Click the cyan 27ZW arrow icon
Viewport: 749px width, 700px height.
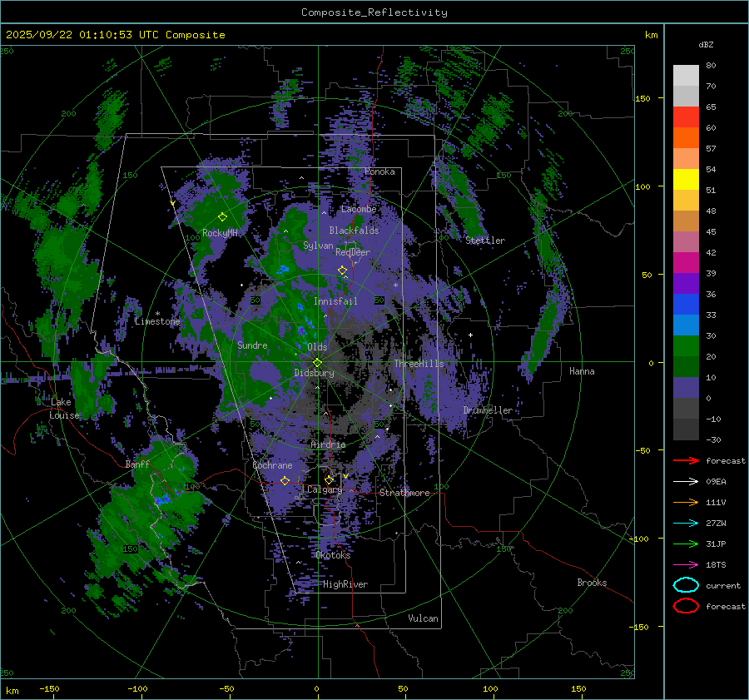click(685, 523)
